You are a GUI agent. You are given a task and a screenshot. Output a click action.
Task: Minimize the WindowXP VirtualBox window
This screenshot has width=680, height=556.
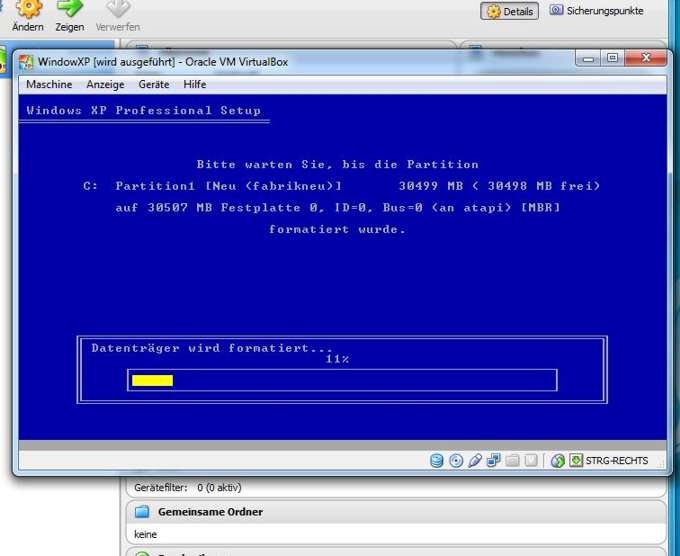coord(588,59)
